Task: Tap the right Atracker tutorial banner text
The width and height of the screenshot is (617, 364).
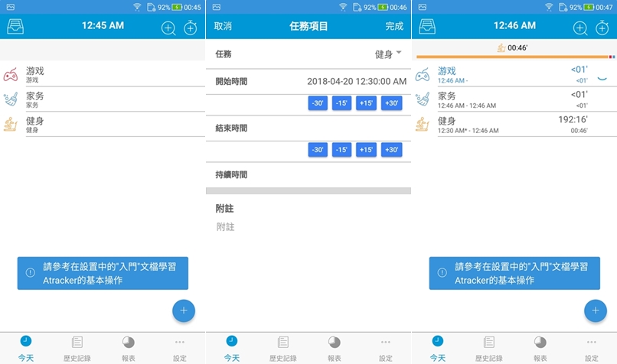Action: click(x=521, y=273)
